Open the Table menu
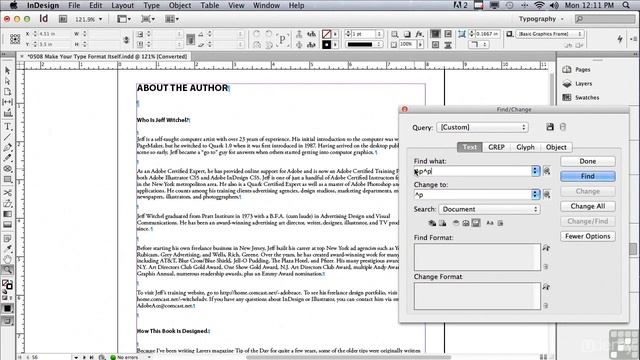The image size is (640, 360). pyautogui.click(x=210, y=5)
